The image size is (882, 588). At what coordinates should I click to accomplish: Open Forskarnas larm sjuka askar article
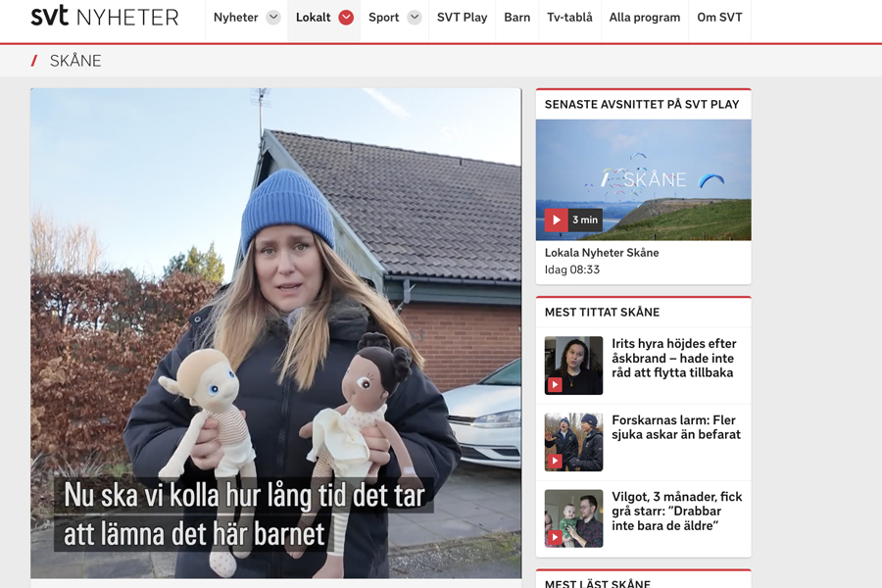(676, 427)
